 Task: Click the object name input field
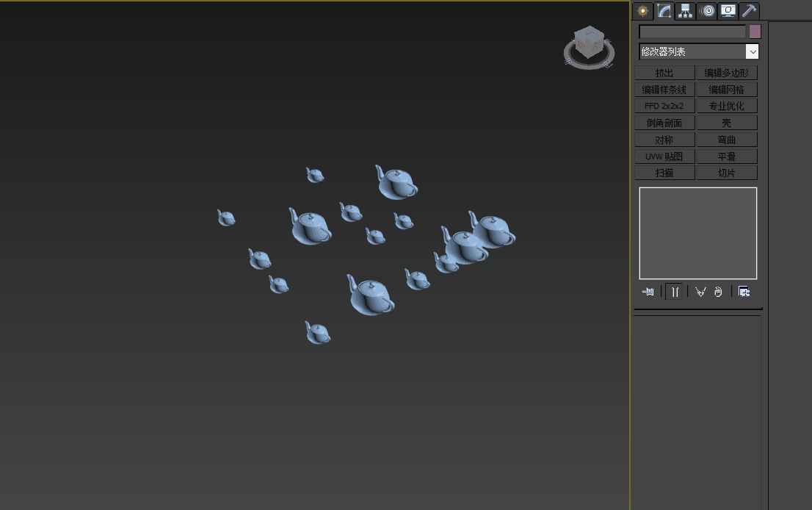[692, 32]
